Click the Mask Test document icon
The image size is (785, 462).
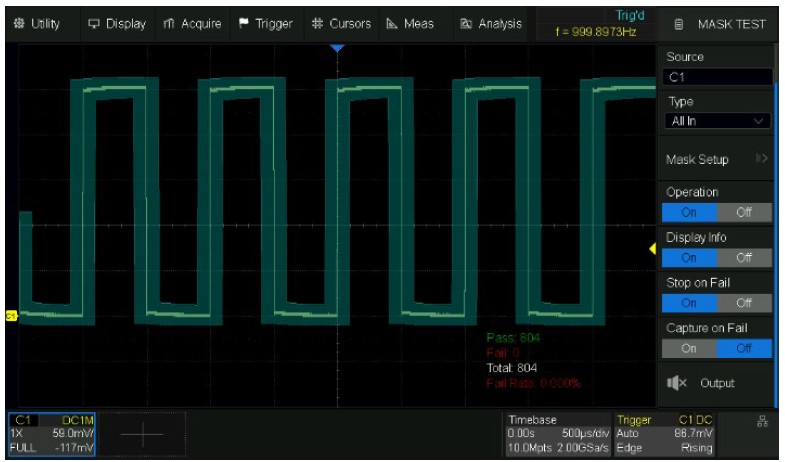point(679,24)
